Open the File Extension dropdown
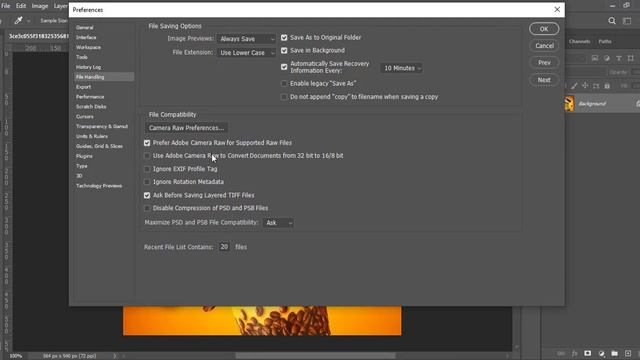This screenshot has height=360, width=640. pyautogui.click(x=246, y=53)
